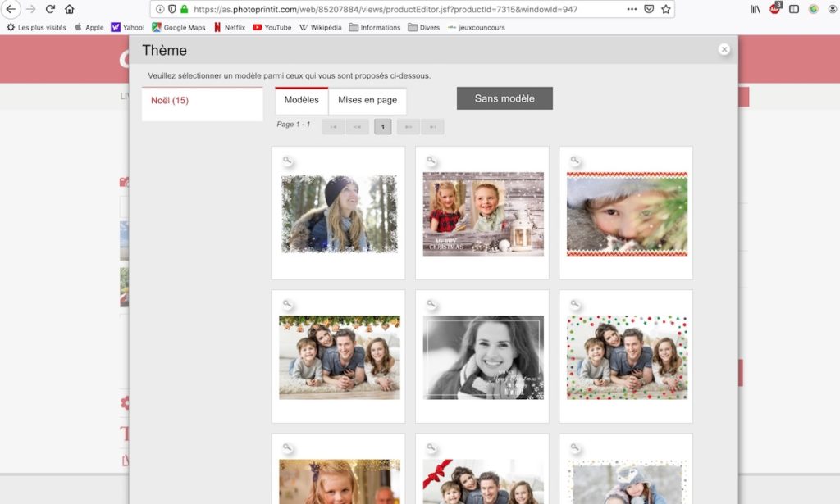Go to previous templates page
840x504 pixels.
(x=358, y=127)
